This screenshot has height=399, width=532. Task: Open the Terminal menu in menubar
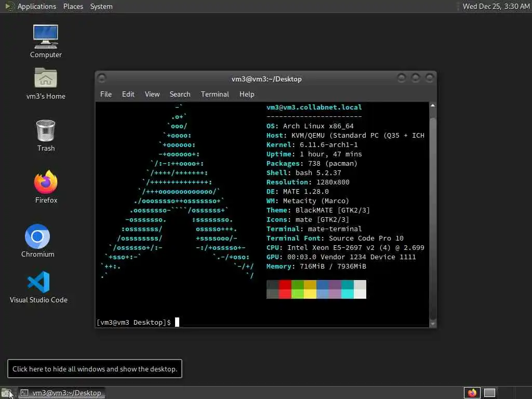(215, 94)
